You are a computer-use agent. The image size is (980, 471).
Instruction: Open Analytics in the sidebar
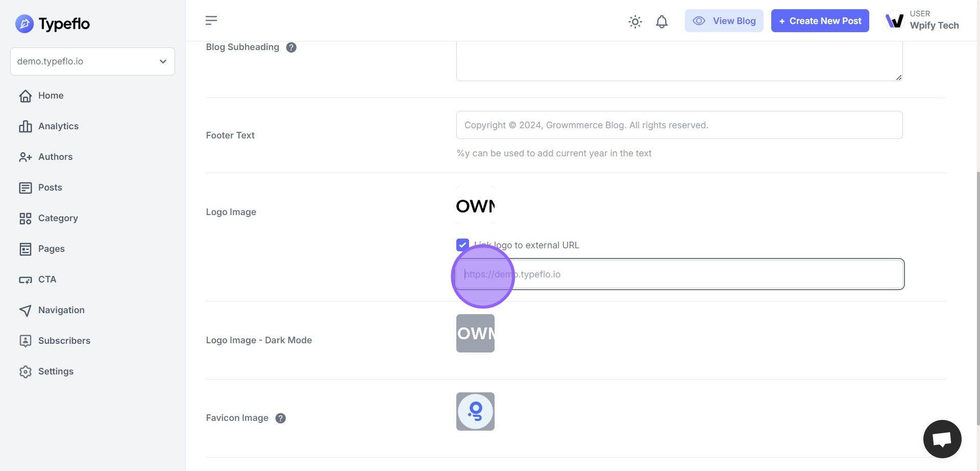(58, 126)
